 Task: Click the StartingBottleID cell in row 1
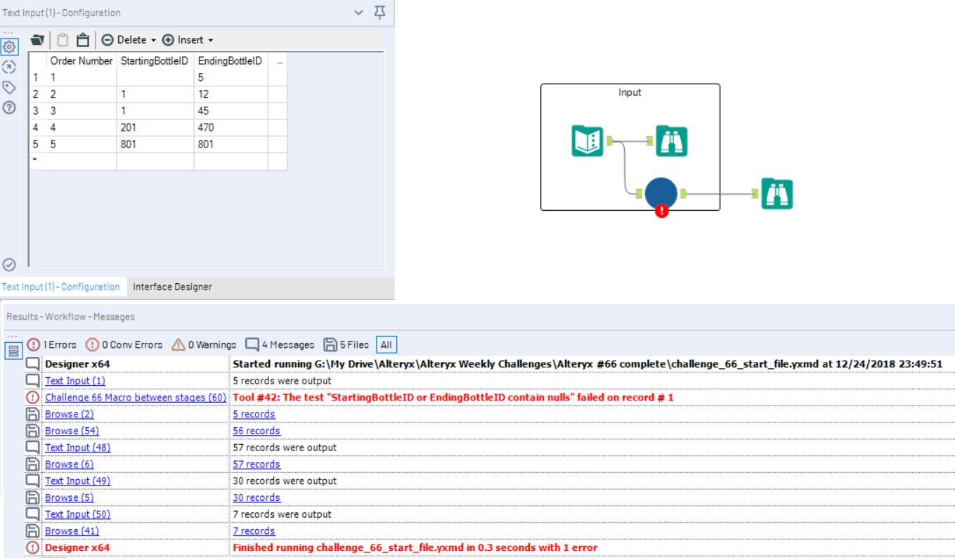tap(155, 77)
